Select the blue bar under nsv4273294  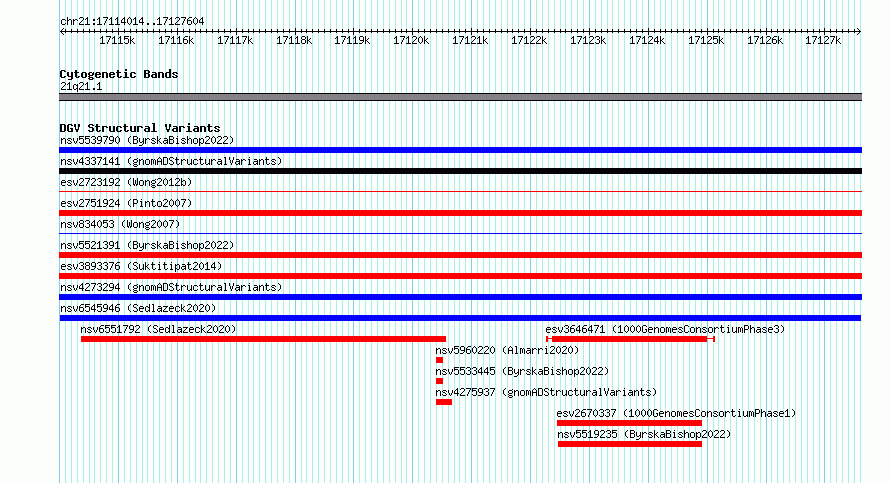460,297
